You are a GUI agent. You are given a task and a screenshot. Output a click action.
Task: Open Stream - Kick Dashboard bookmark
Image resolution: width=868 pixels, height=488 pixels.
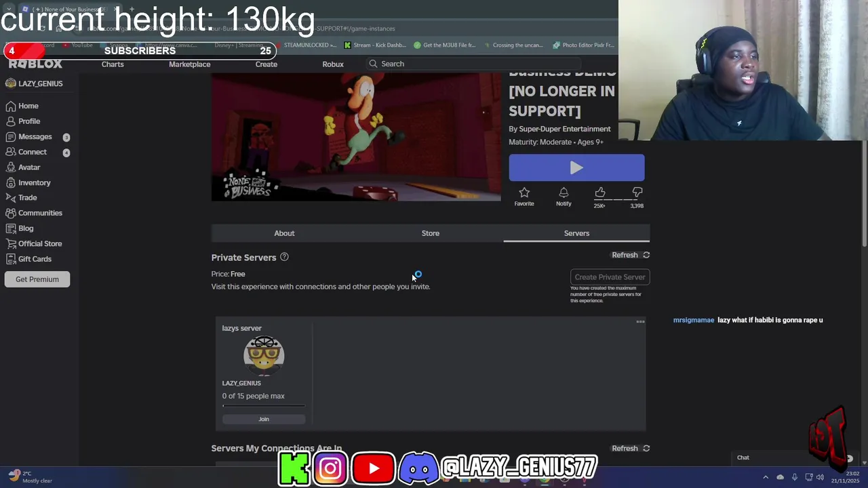[x=375, y=45]
